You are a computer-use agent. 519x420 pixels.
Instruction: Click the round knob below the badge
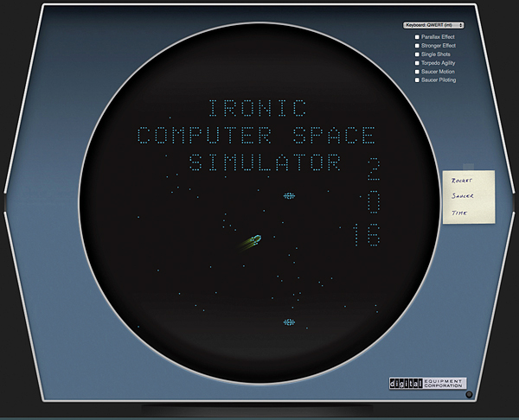[x=469, y=394]
